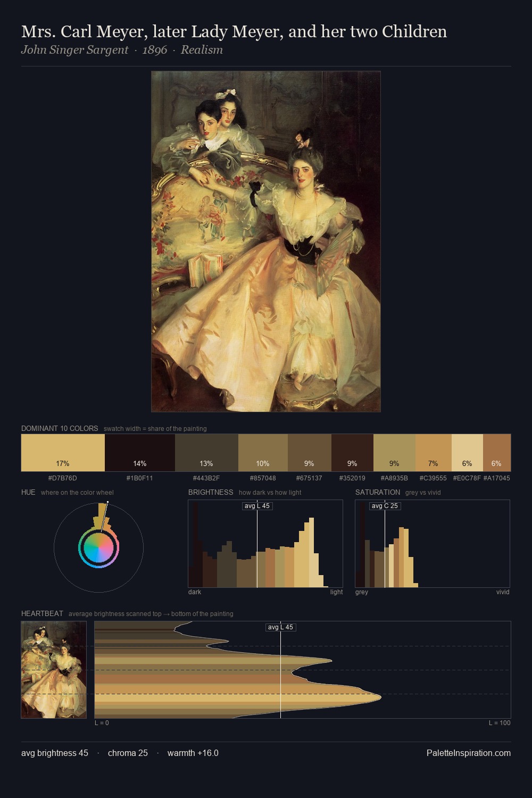This screenshot has height=798, width=532.
Task: Click the avg C 25 label
Action: (x=385, y=506)
